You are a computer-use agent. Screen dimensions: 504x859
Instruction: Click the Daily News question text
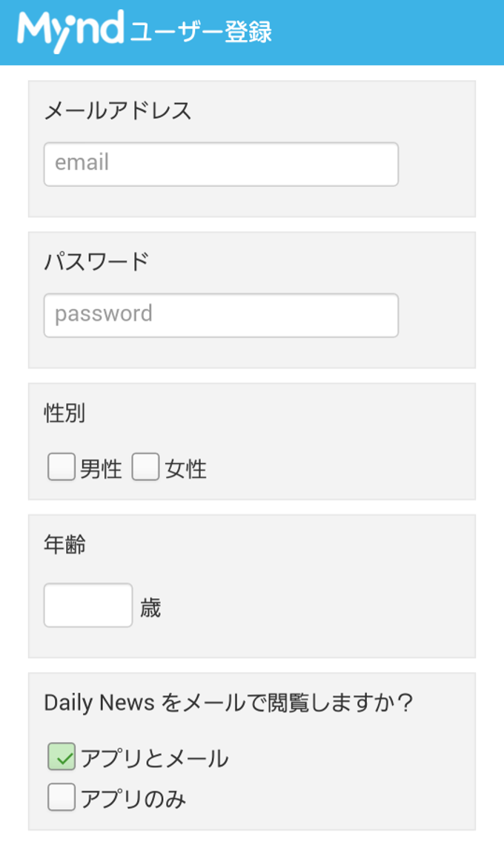click(228, 703)
